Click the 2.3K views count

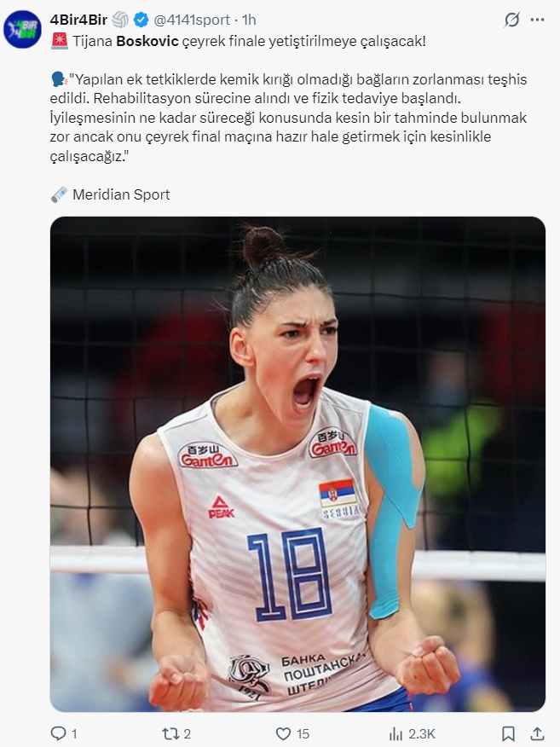421,733
